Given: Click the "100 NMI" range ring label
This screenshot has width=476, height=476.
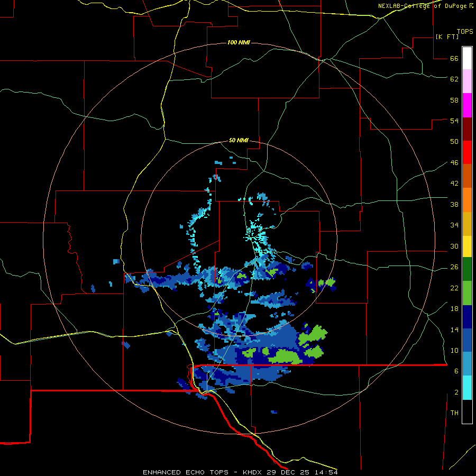Looking at the screenshot, I should [x=239, y=42].
